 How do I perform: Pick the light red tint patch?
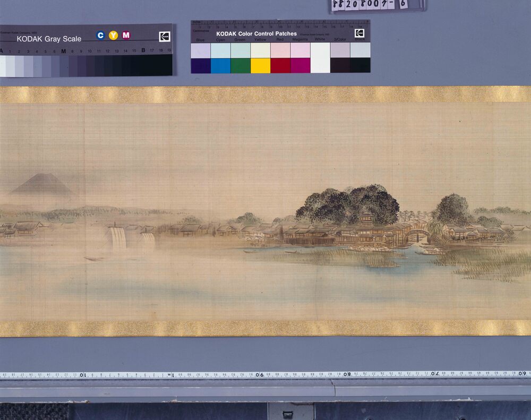click(280, 50)
